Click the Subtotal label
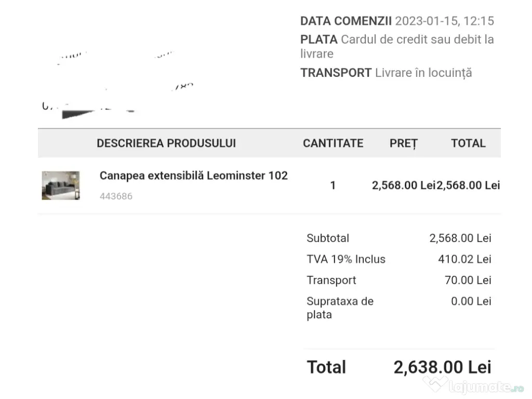Screen dimensions: 532x399 pos(328,238)
